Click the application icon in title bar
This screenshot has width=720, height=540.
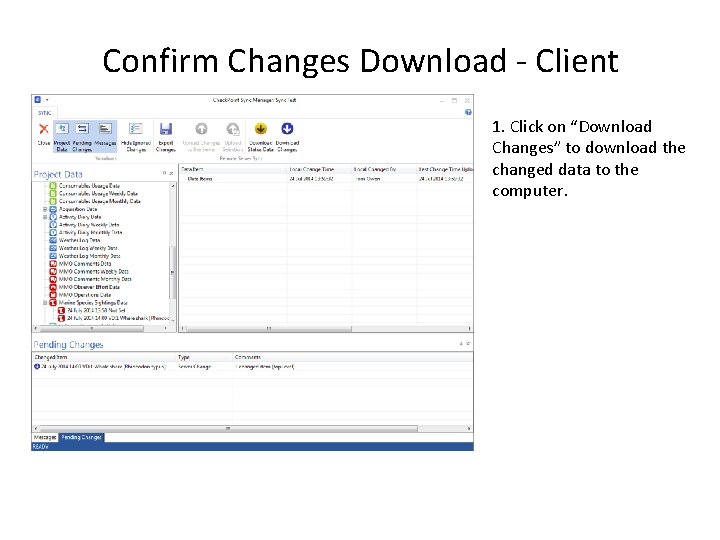(38, 100)
